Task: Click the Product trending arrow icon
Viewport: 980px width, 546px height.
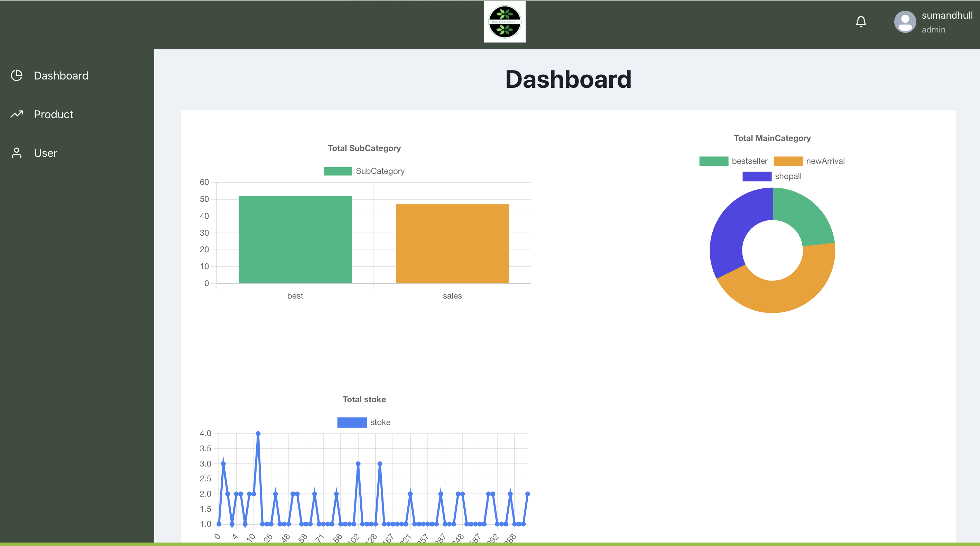Action: click(17, 114)
